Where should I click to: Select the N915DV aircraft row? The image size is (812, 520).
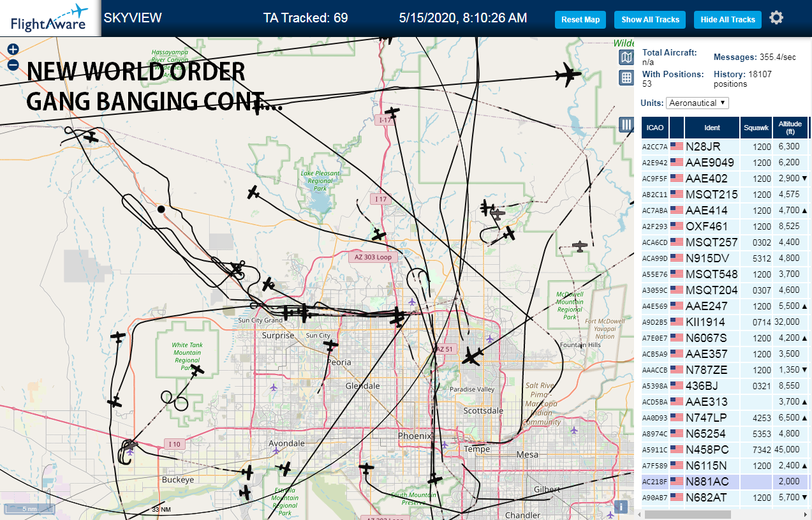[x=725, y=258]
